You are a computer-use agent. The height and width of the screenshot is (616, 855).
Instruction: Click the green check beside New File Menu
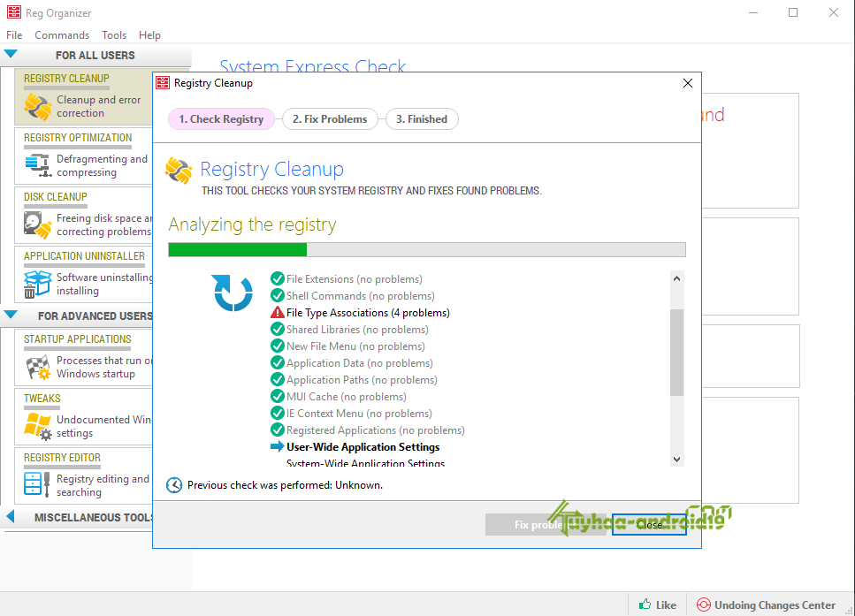click(x=278, y=346)
